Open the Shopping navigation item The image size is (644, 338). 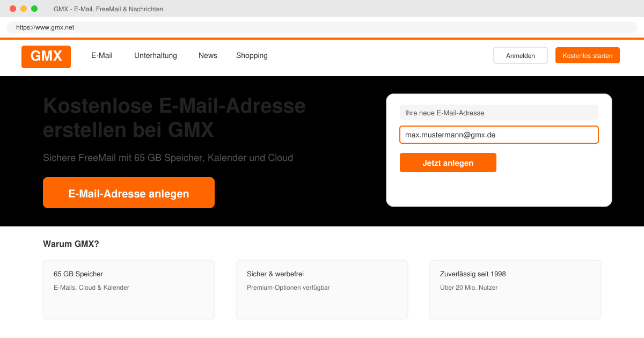pyautogui.click(x=252, y=55)
